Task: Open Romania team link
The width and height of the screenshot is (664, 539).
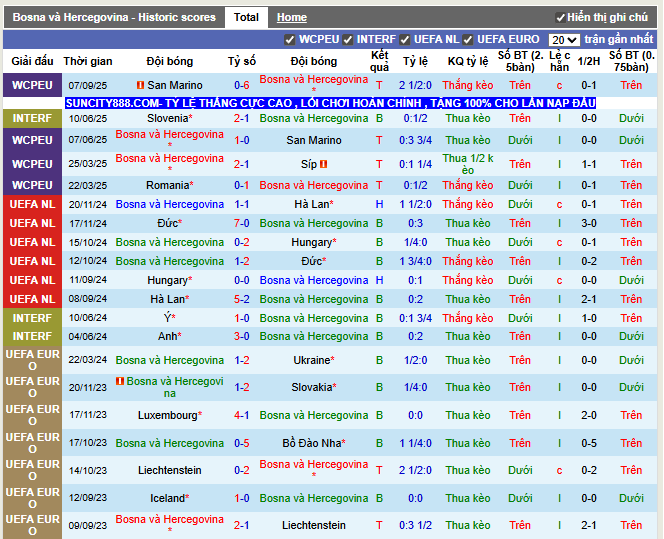Action: 167,185
